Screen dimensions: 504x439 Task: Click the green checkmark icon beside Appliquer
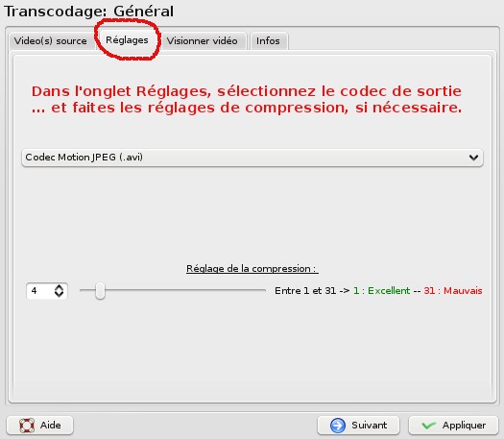pos(429,426)
